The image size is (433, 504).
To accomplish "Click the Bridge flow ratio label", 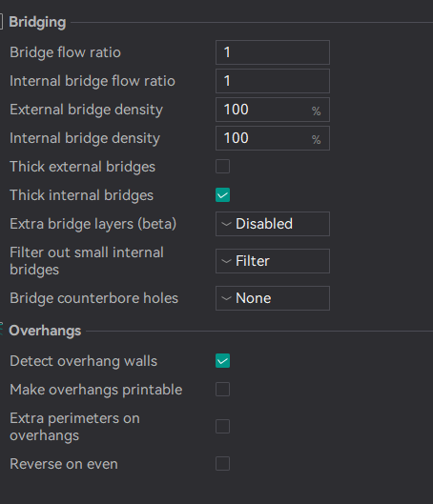I will (65, 52).
